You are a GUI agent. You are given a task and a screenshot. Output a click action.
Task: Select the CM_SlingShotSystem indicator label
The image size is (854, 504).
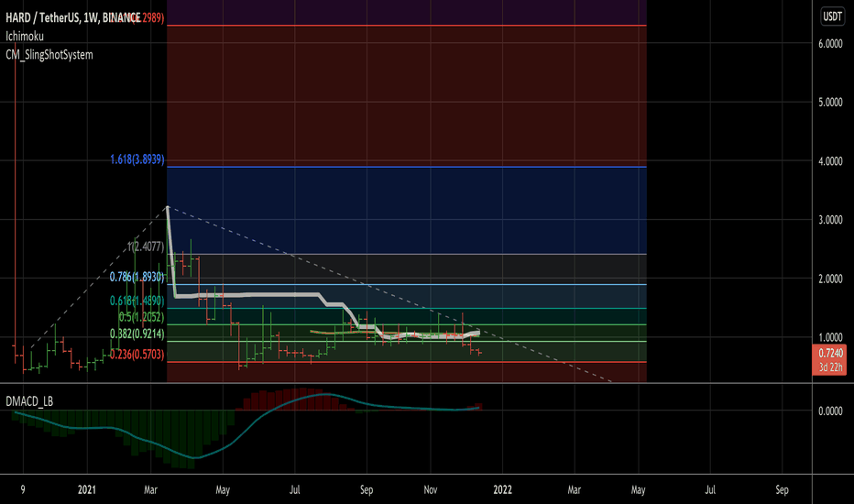click(49, 55)
